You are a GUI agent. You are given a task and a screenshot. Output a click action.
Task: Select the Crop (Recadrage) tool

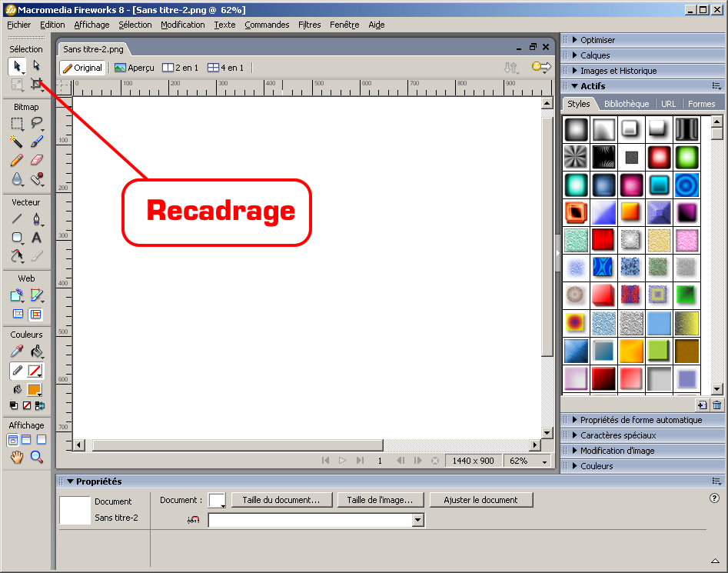click(x=36, y=84)
